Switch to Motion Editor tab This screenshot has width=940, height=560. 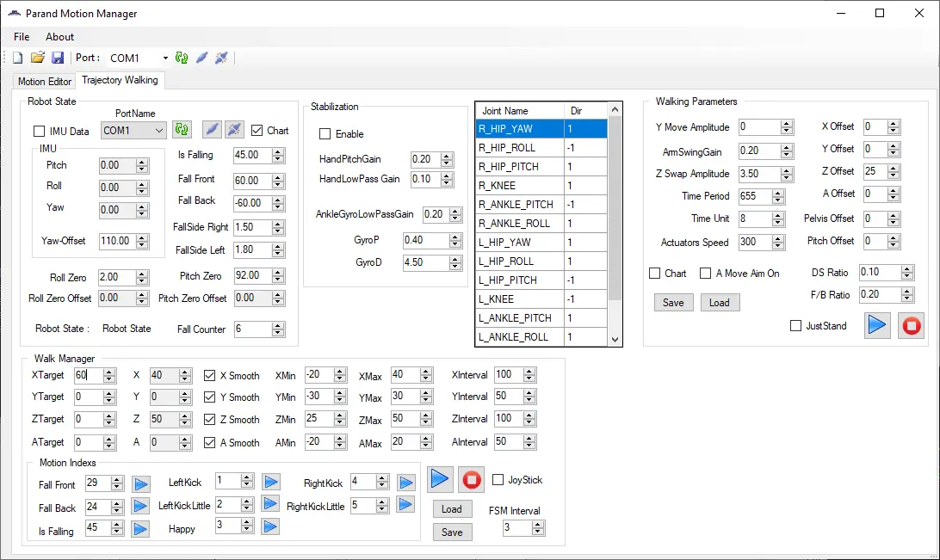(45, 82)
